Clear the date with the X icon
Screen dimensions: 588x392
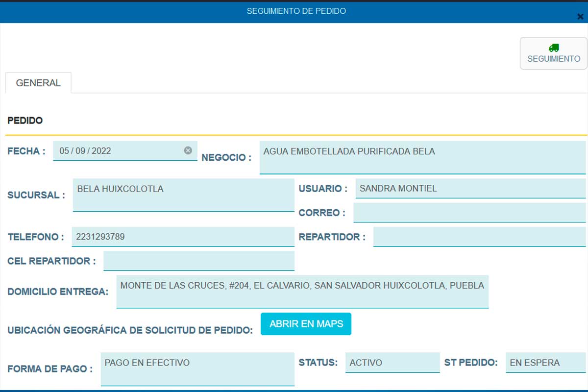[x=188, y=150]
